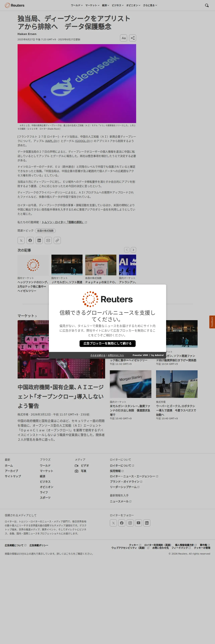Expand the 経済 menu in the top navigation
215x644 pixels.
tap(106, 5)
